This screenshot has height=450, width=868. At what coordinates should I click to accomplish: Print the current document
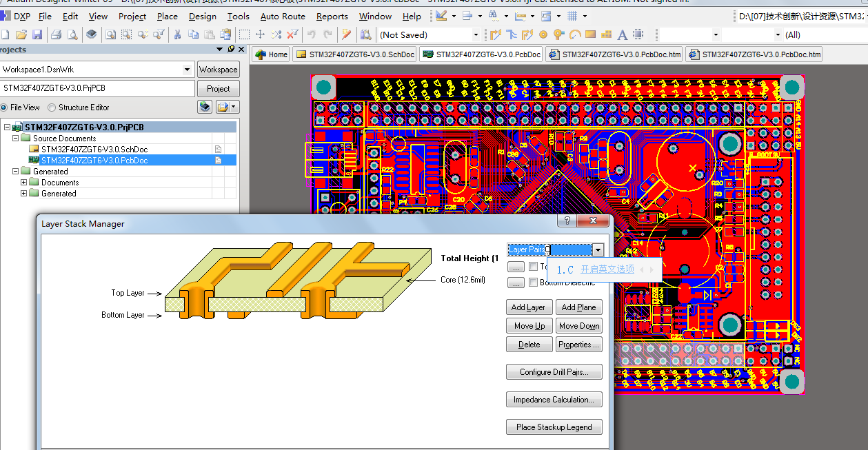click(57, 34)
